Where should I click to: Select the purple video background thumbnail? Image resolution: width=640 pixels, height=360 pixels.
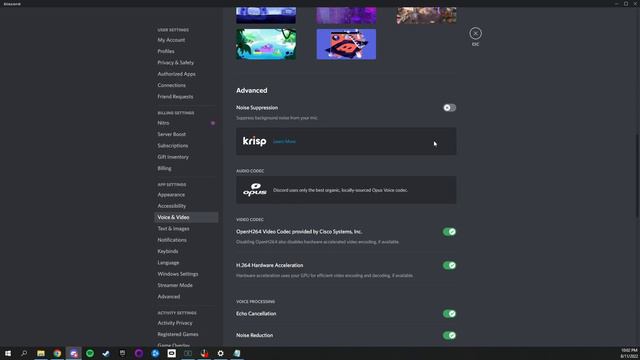346,15
